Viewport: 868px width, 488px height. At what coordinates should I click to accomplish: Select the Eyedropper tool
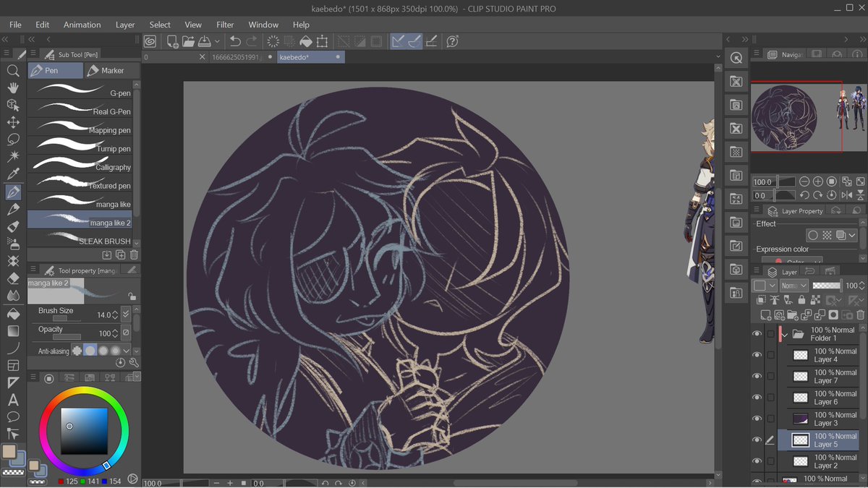13,174
